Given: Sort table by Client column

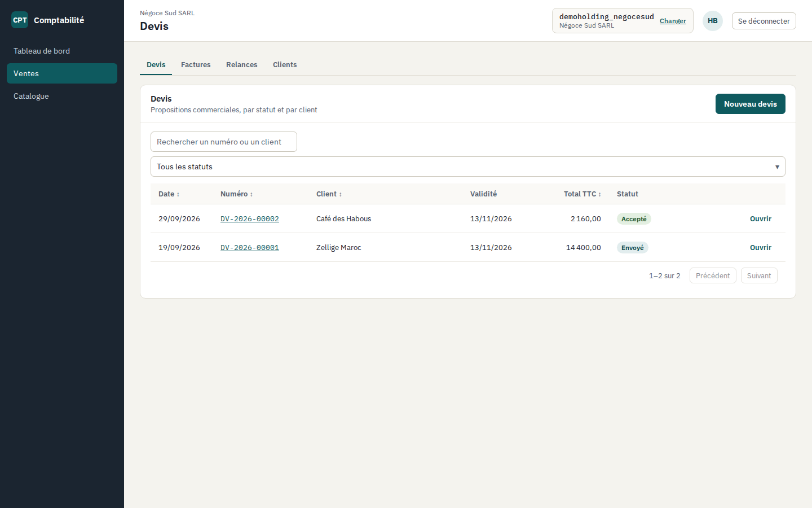Looking at the screenshot, I should point(329,194).
